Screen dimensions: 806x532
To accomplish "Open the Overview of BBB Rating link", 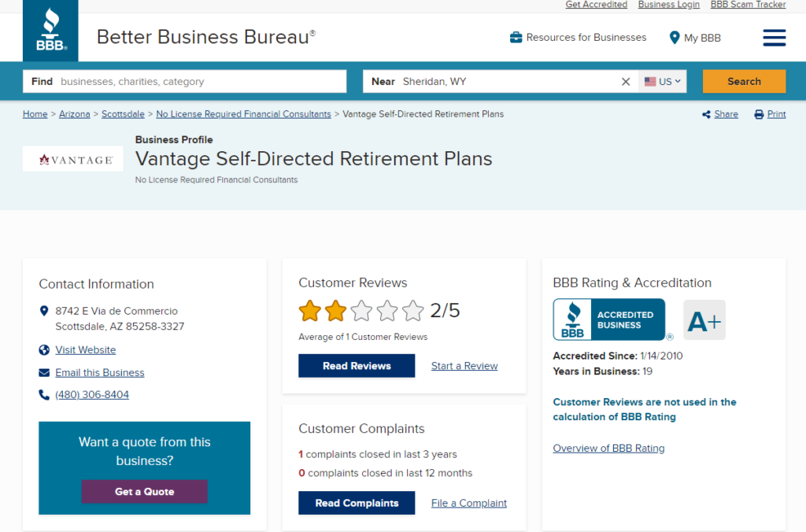I will pyautogui.click(x=608, y=448).
